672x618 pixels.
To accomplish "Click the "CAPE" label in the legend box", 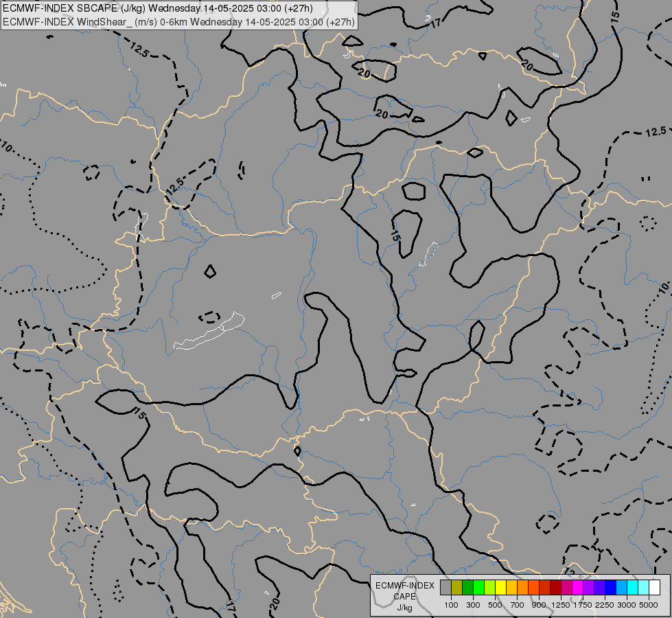I will point(404,597).
